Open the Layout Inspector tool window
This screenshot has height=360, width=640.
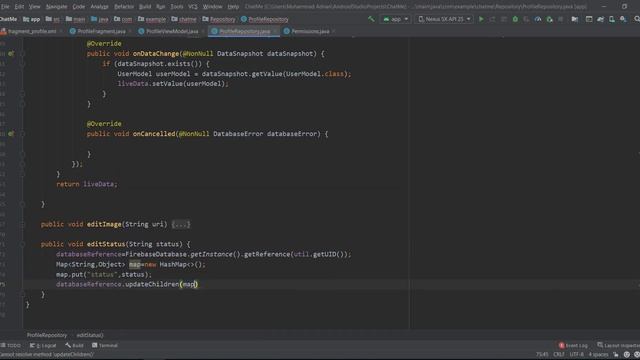click(x=618, y=345)
